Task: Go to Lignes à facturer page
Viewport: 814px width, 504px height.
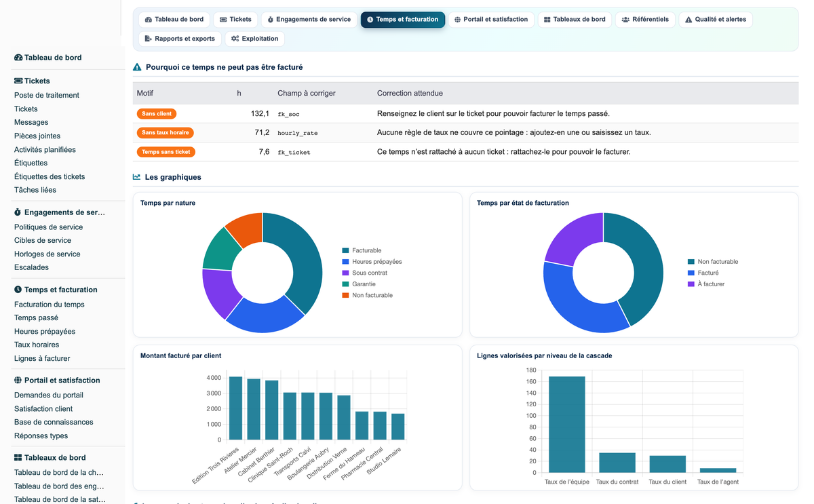Action: point(42,359)
